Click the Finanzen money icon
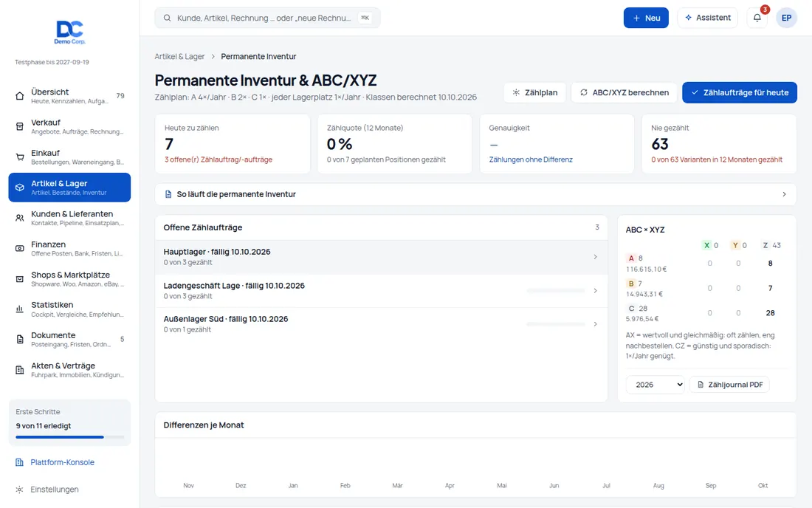Viewport: 812px width, 508px height. click(20, 249)
